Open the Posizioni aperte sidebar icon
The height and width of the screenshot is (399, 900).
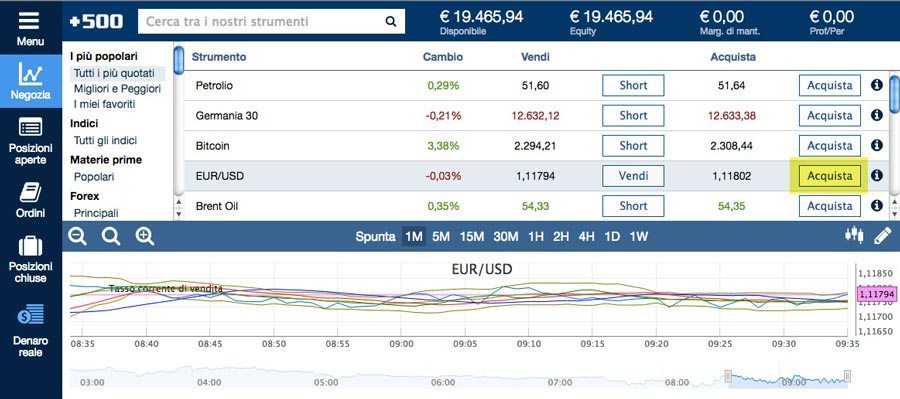(30, 127)
